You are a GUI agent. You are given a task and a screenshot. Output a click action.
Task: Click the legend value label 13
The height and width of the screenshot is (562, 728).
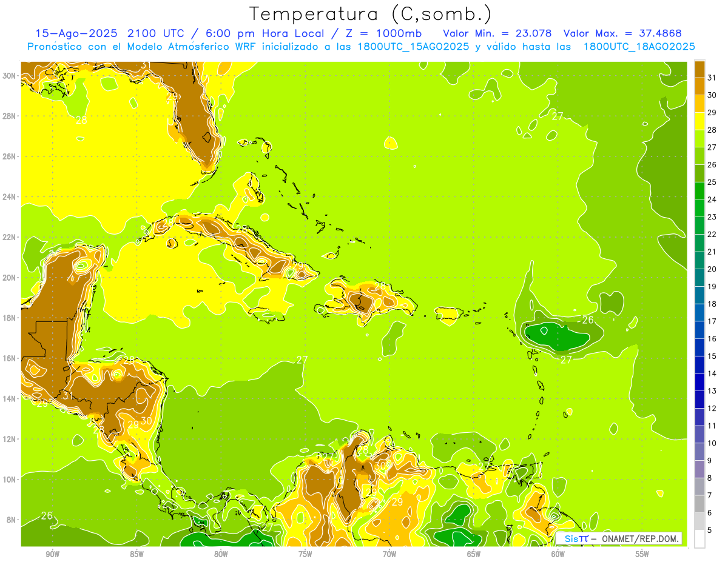tap(712, 391)
